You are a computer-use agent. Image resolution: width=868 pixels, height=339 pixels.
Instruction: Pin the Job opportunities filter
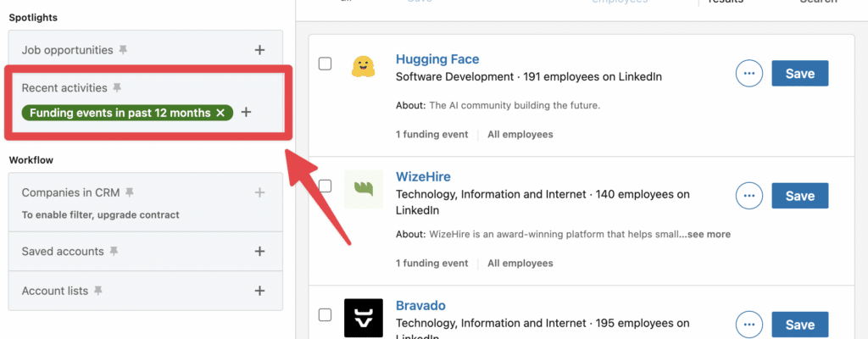[123, 50]
